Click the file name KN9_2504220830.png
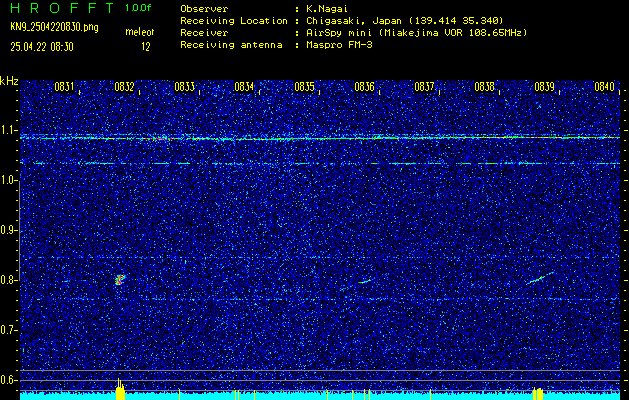 click(54, 27)
